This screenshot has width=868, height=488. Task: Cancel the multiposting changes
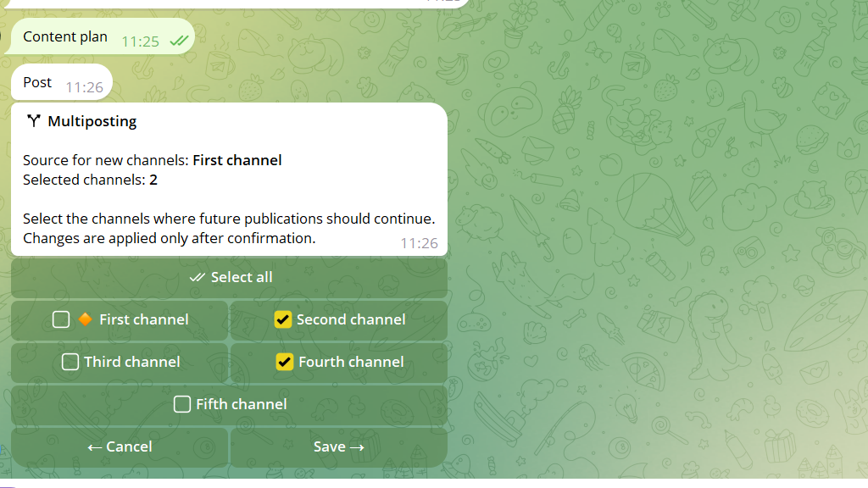[x=120, y=447]
